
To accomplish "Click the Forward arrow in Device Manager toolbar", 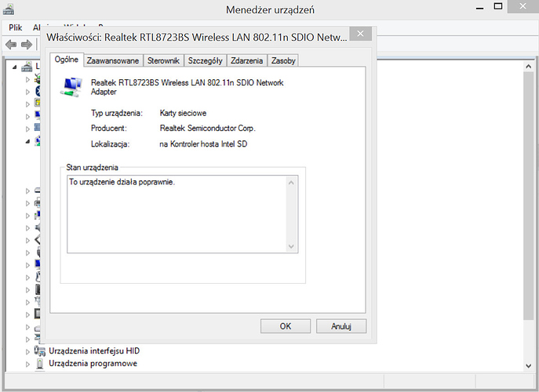I will pos(27,45).
